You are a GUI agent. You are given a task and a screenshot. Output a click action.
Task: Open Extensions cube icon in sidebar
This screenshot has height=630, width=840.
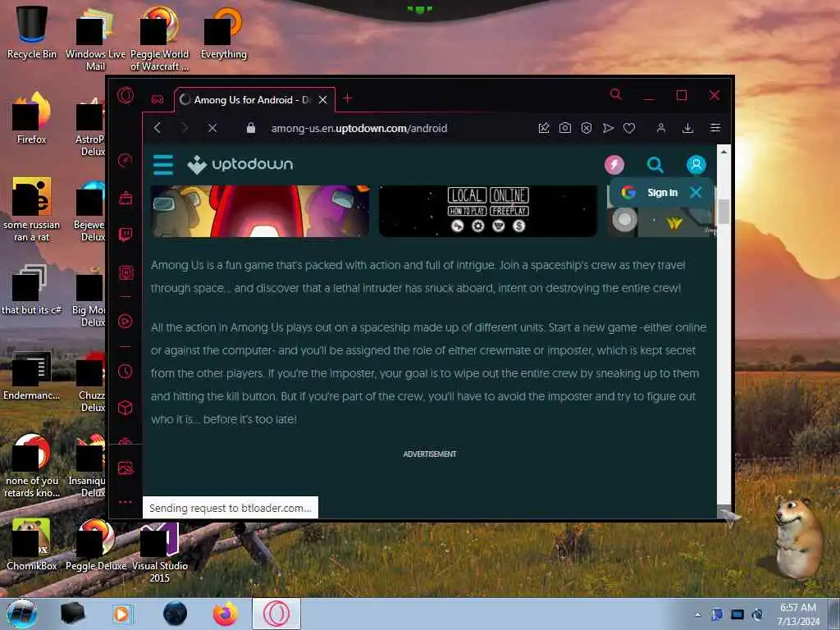(126, 409)
